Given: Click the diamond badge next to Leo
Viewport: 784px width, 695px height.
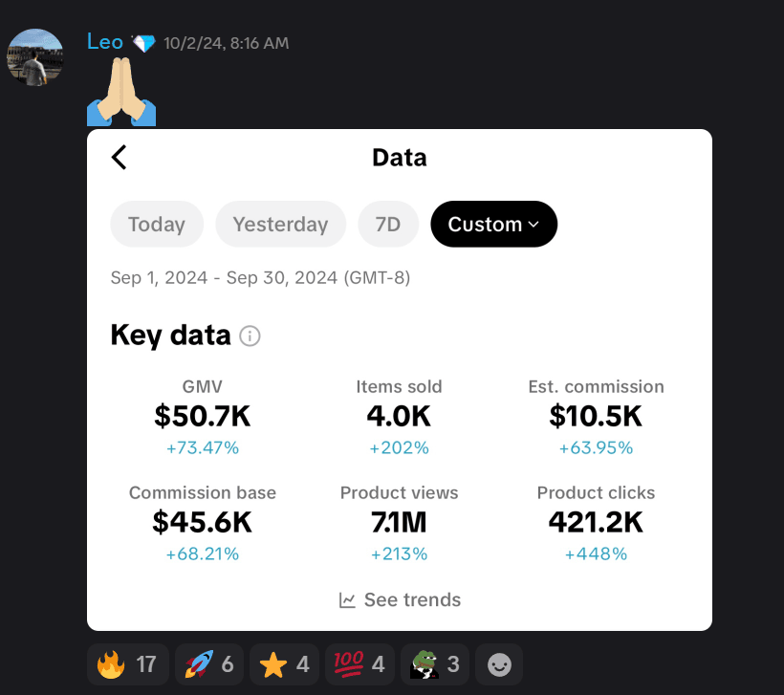Looking at the screenshot, I should click(x=143, y=43).
